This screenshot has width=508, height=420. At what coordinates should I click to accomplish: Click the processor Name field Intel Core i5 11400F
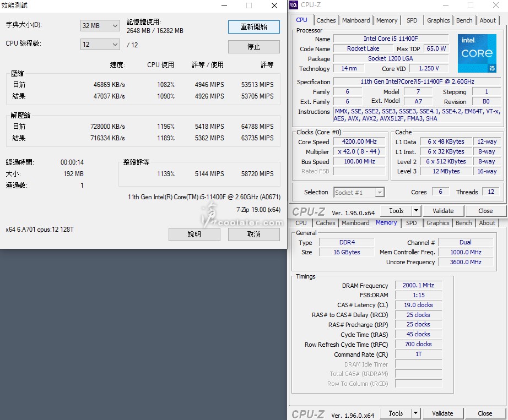point(391,39)
